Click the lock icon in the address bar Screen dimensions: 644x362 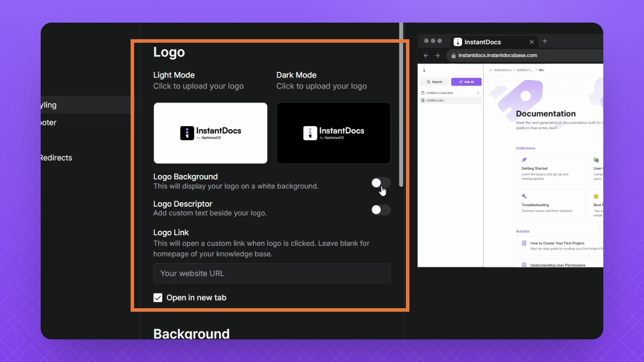point(454,56)
